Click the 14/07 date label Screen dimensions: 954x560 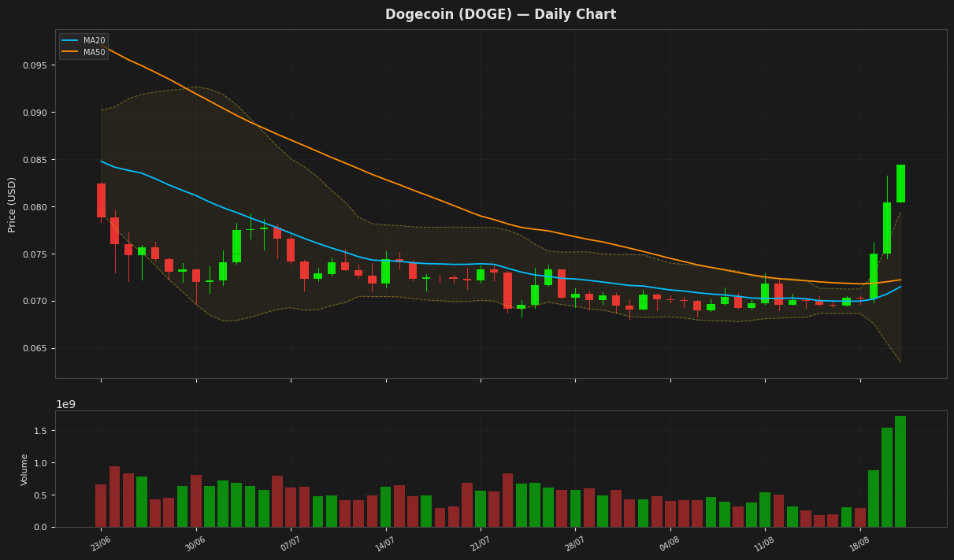click(x=385, y=543)
